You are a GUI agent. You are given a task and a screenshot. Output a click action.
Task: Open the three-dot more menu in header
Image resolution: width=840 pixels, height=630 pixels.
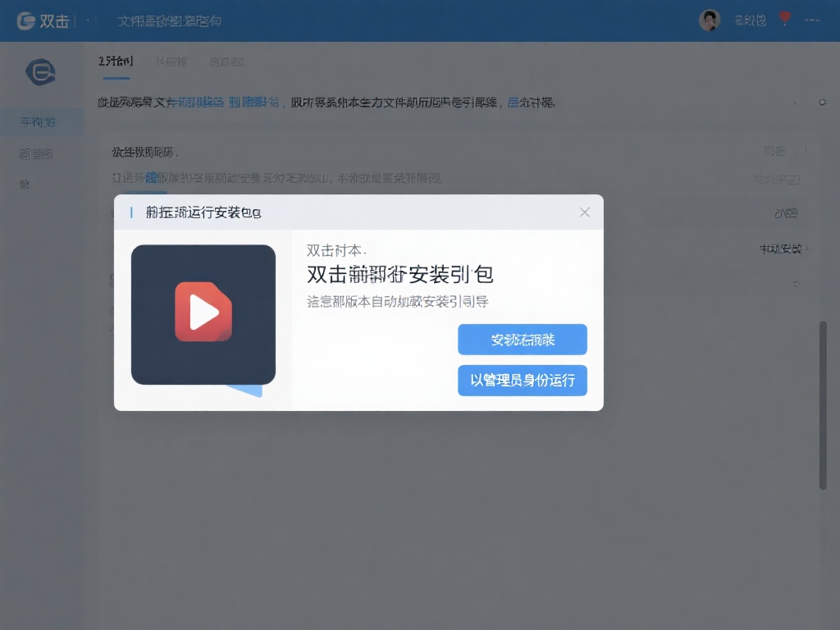point(813,21)
